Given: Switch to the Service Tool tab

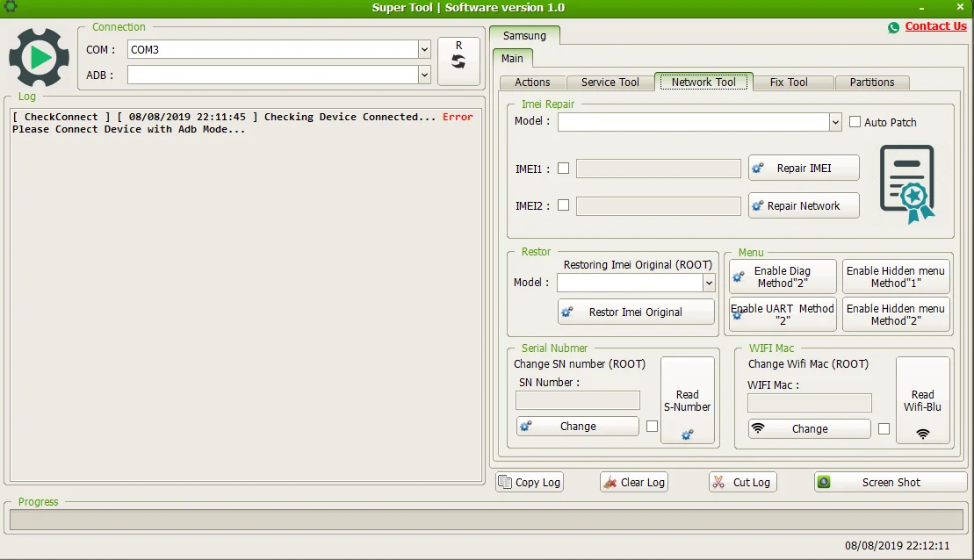Looking at the screenshot, I should pos(610,82).
